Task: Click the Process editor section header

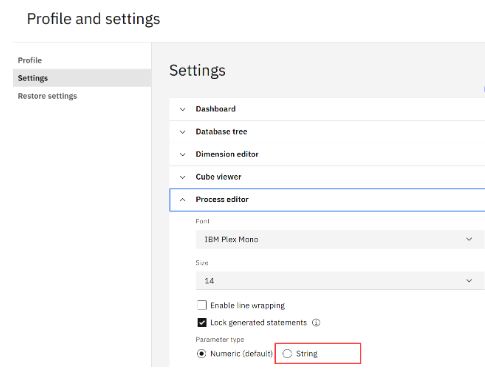Action: pyautogui.click(x=327, y=199)
